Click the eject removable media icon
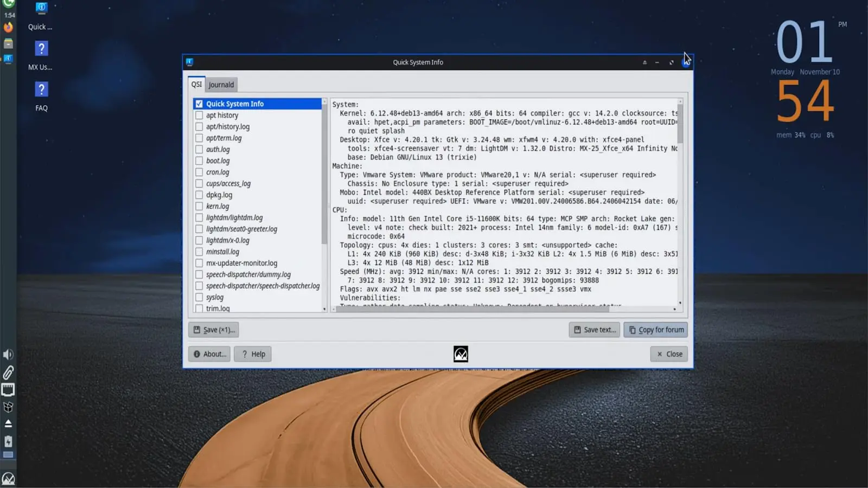868x488 pixels. point(8,423)
